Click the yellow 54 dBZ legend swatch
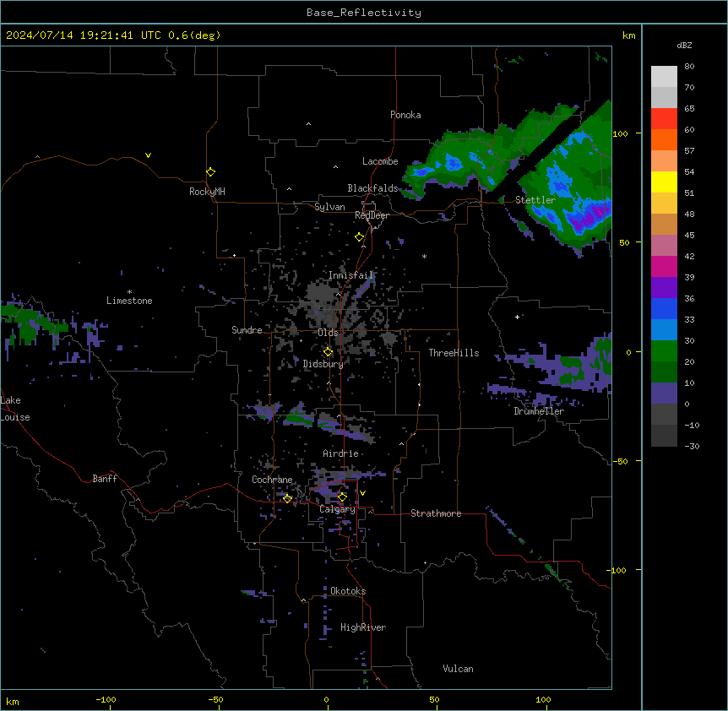 (x=664, y=182)
